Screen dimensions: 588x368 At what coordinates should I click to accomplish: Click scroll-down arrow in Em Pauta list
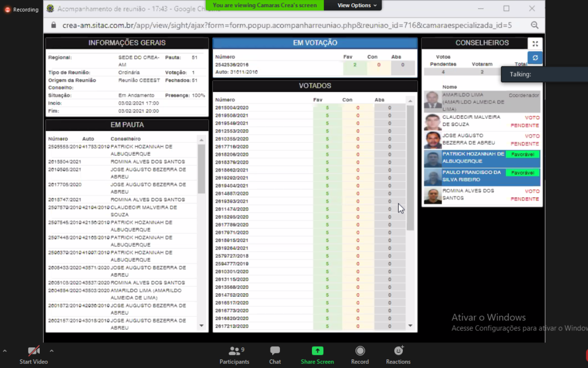point(201,325)
